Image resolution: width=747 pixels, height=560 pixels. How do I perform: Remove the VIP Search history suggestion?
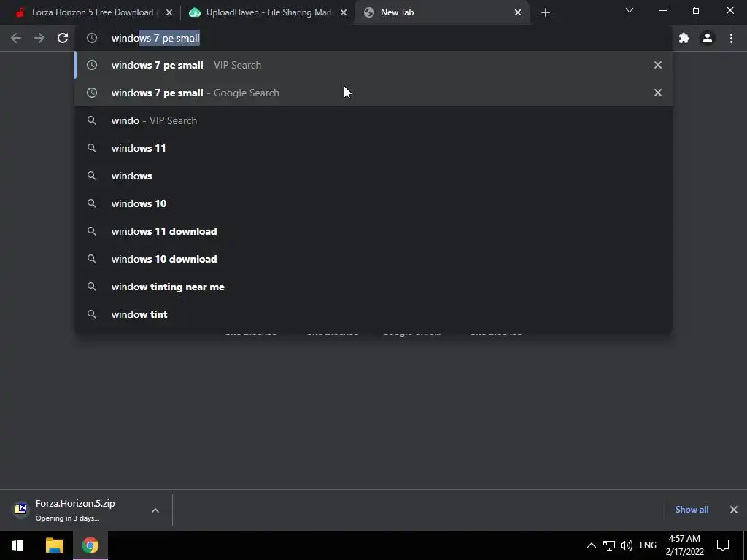[658, 65]
